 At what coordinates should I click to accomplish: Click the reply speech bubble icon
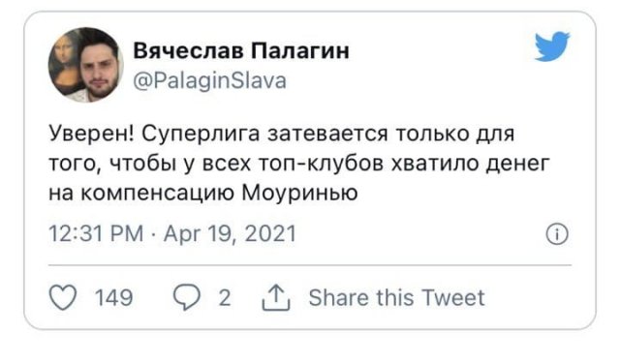(x=187, y=297)
